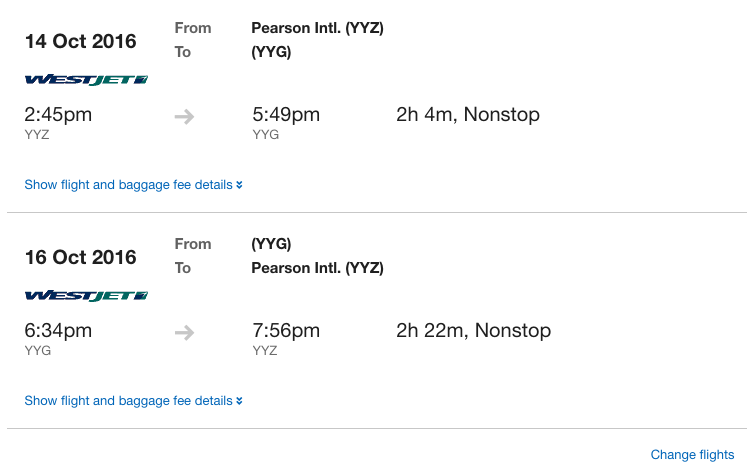753x467 pixels.
Task: Click the arrow between 6:34pm and 7:56pm
Action: [x=184, y=333]
